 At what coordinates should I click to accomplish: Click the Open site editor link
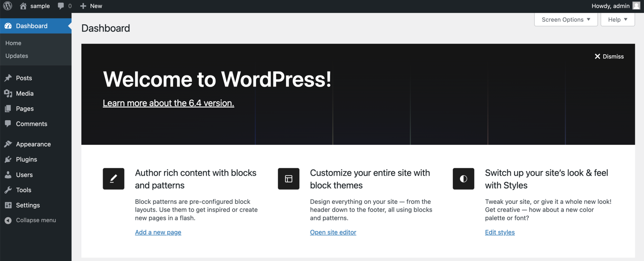333,232
